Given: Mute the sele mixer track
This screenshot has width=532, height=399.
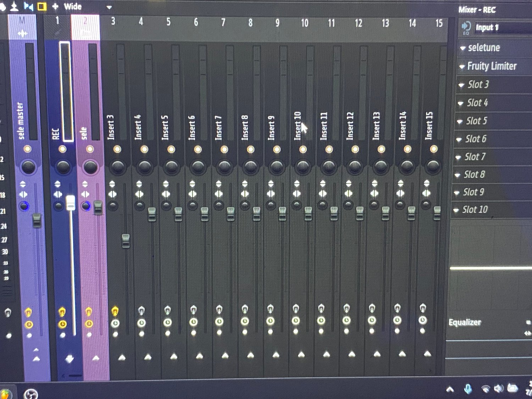Looking at the screenshot, I should [90, 149].
